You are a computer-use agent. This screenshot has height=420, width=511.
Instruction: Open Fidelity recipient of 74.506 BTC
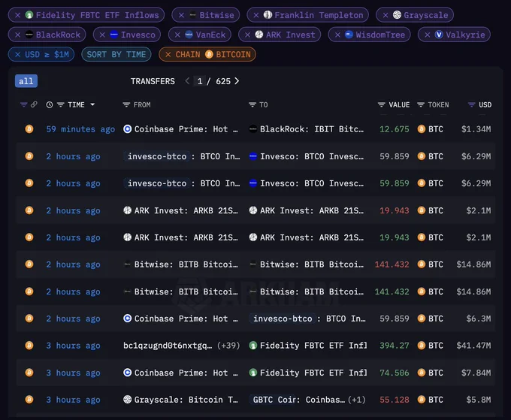click(x=313, y=373)
